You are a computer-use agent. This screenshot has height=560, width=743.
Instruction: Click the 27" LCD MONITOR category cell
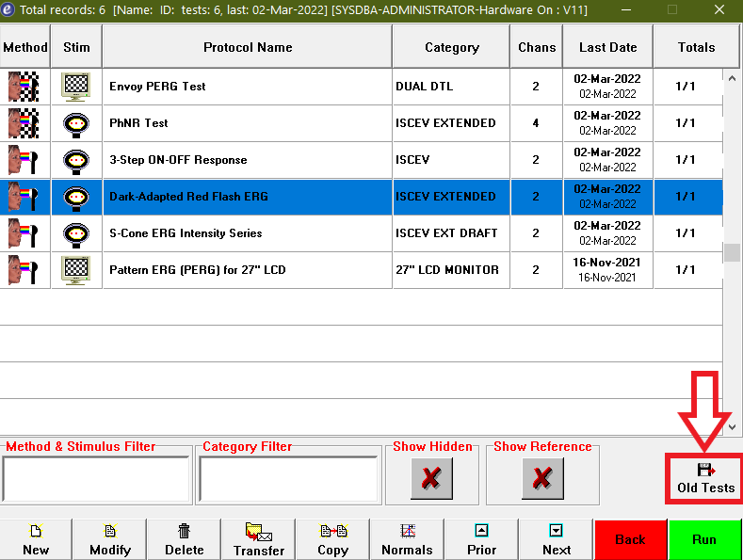coord(451,270)
